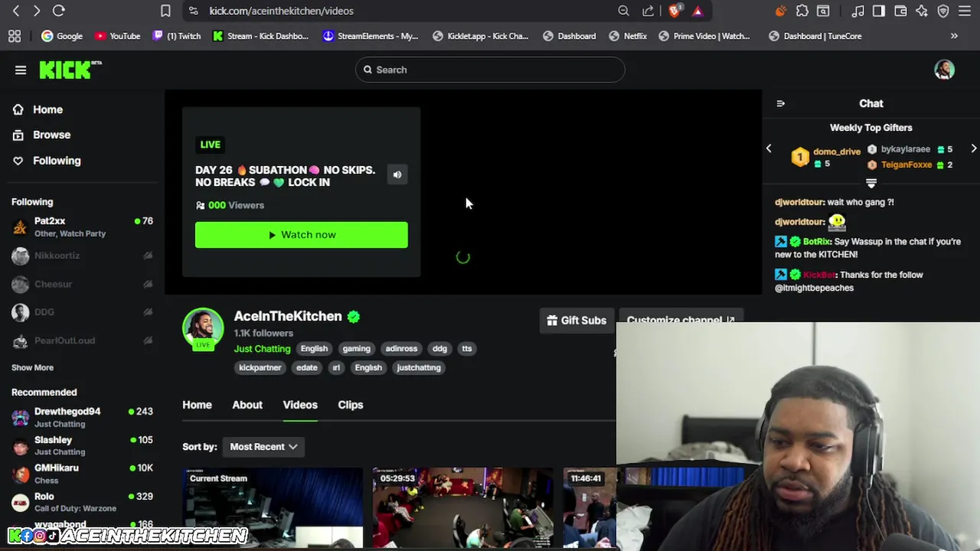Collapse chat with the chat panel icon

click(x=780, y=103)
